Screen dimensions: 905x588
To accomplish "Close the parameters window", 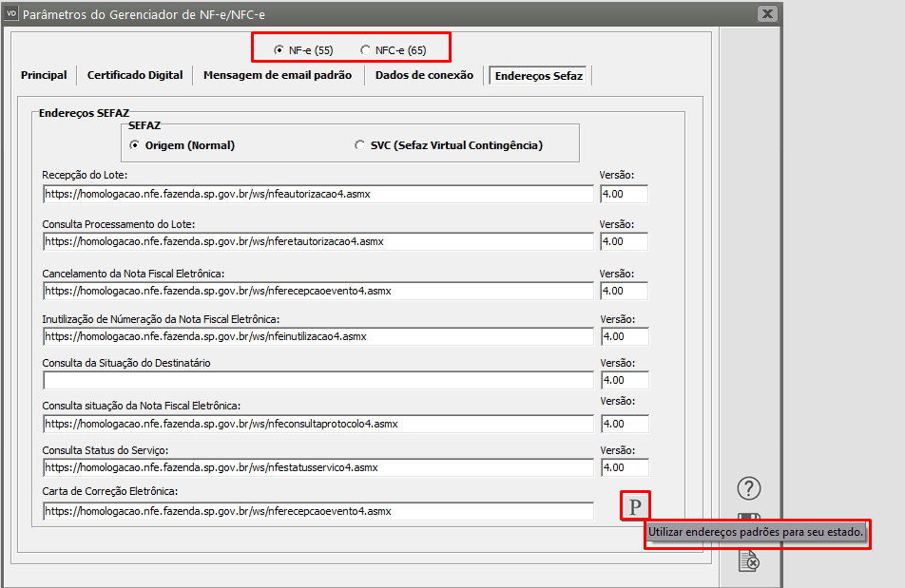I will tap(767, 13).
